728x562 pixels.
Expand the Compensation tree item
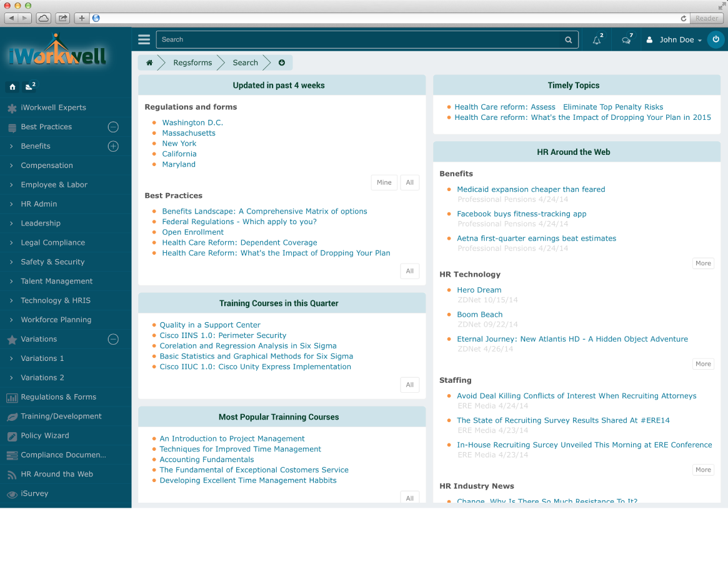12,165
